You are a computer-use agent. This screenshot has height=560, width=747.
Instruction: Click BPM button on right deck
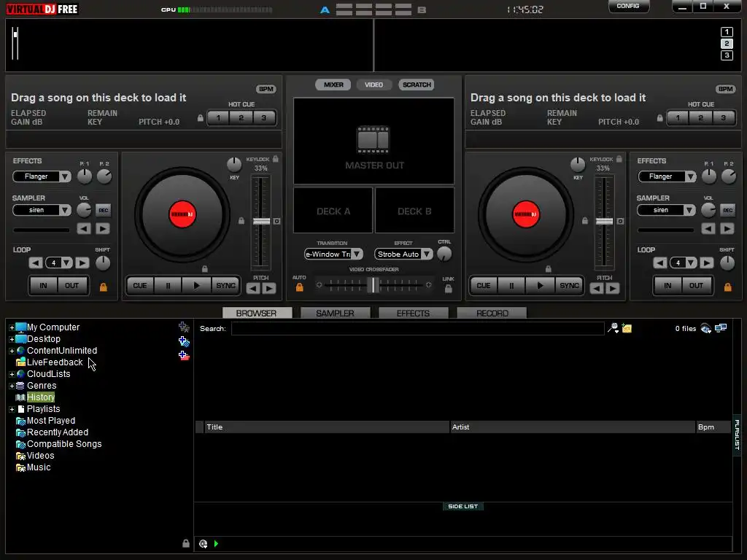tap(726, 89)
